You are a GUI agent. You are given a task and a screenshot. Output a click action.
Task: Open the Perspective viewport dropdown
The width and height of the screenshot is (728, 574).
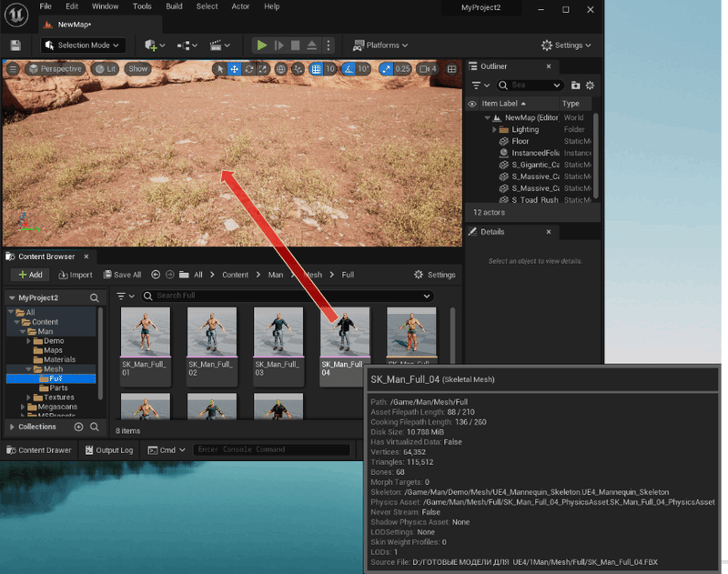[56, 68]
